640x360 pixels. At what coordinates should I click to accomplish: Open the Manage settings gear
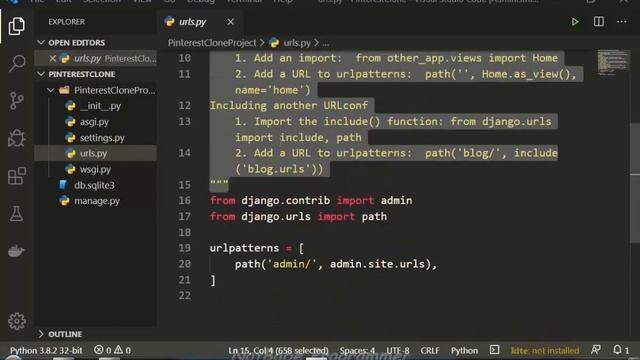coord(16,321)
